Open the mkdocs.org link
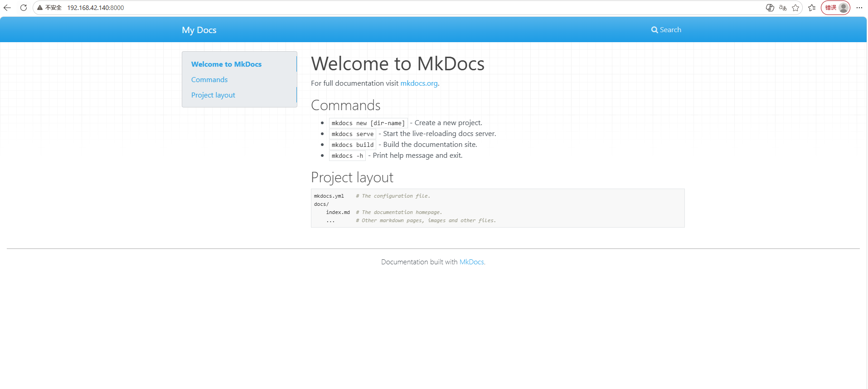Viewport: 868px width, 389px height. (419, 83)
